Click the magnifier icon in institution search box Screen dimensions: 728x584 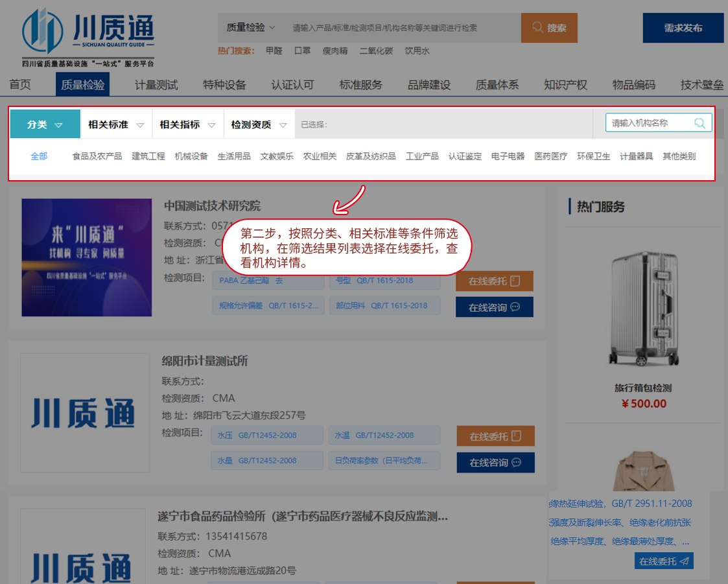coord(699,123)
